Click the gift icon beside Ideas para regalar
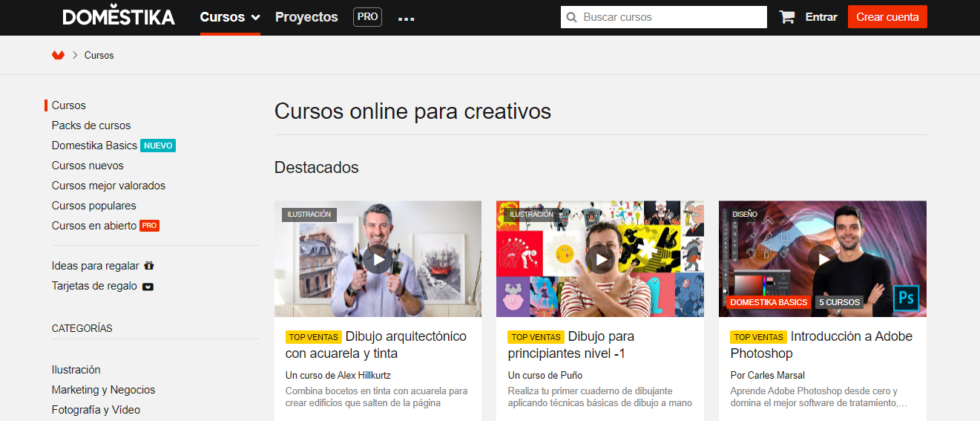This screenshot has height=421, width=980. tap(148, 265)
